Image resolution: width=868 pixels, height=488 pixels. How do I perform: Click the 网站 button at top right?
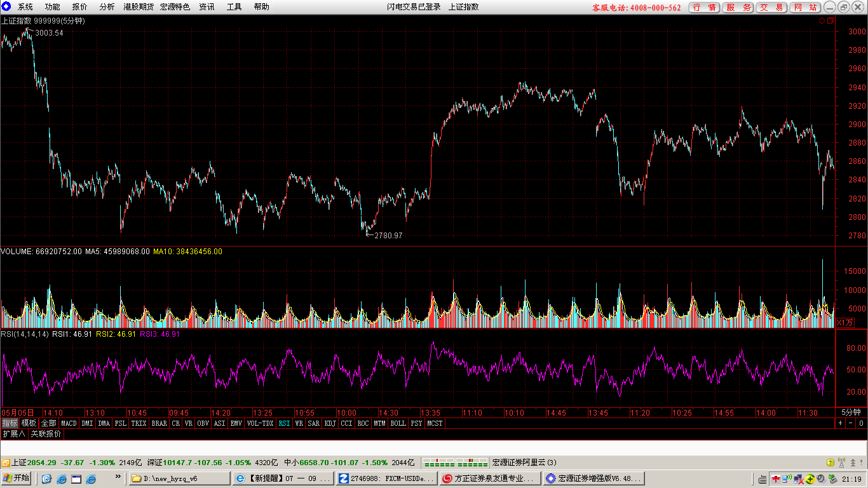806,8
